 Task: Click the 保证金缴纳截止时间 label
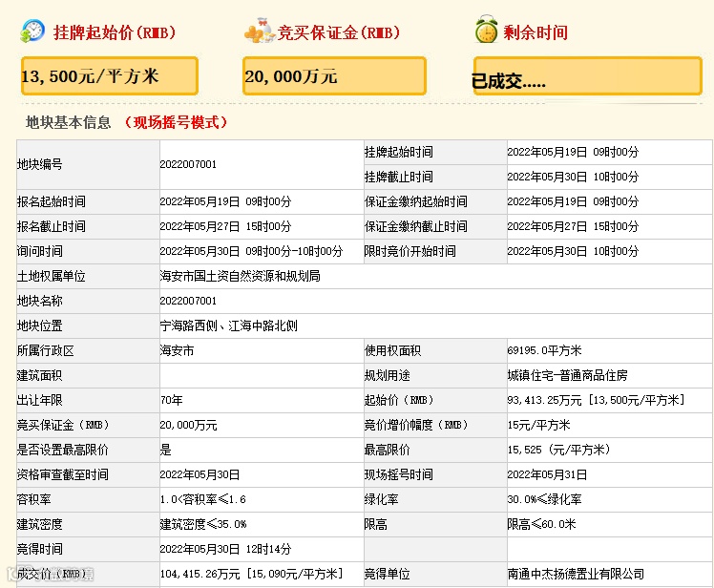click(x=416, y=226)
